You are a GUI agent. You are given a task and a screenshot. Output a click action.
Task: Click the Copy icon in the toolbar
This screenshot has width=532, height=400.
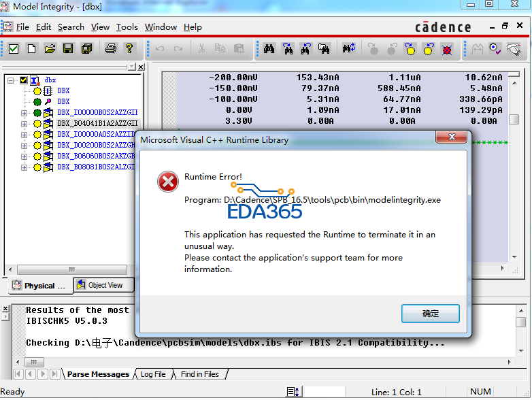(220, 49)
